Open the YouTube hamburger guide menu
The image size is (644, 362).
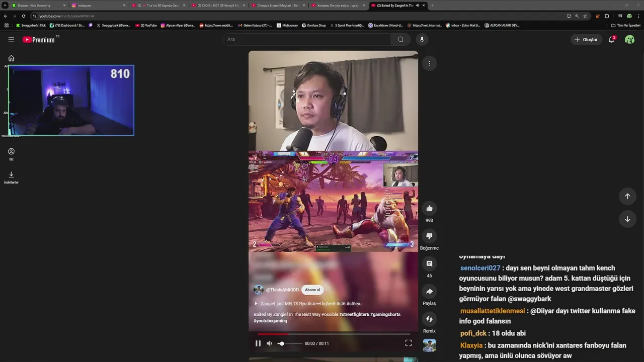11,39
